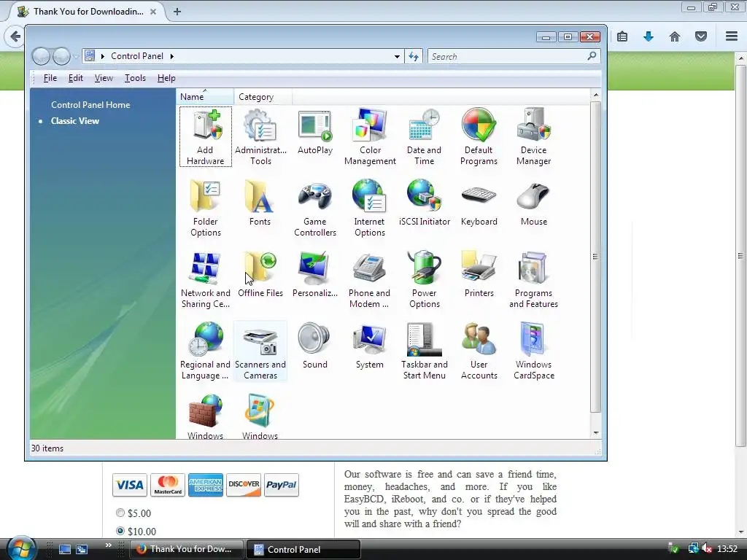747x560 pixels.
Task: Open the Sound settings icon
Action: 315,346
